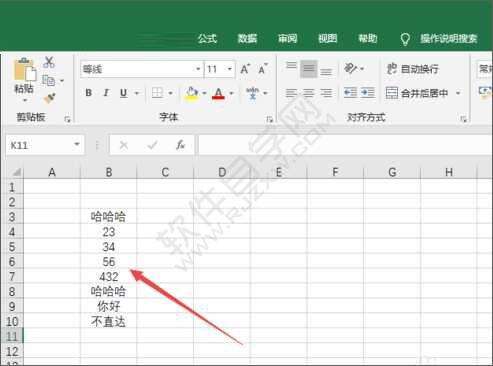Select cell containing 你好
This screenshot has width=493, height=366.
[x=109, y=306]
